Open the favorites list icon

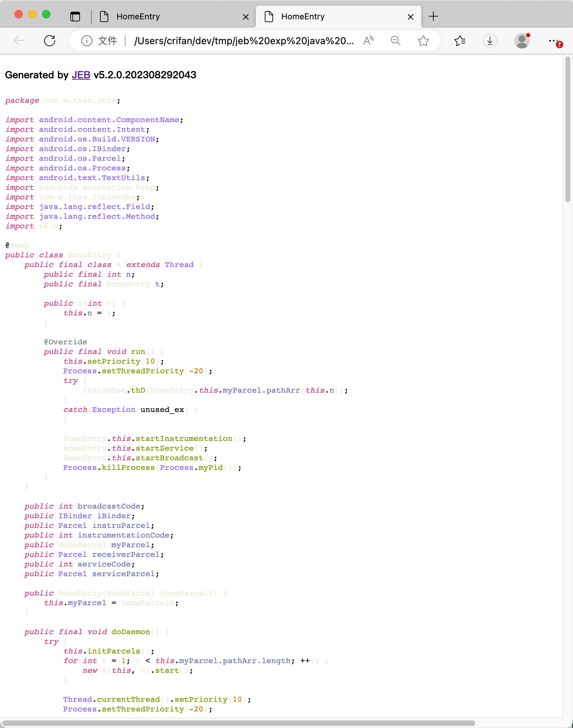[460, 41]
